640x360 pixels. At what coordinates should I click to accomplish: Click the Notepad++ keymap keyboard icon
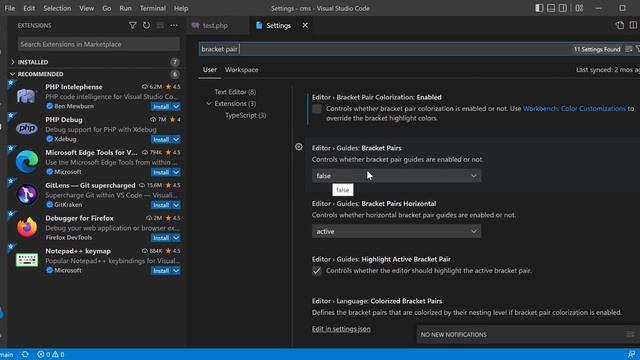point(27,260)
